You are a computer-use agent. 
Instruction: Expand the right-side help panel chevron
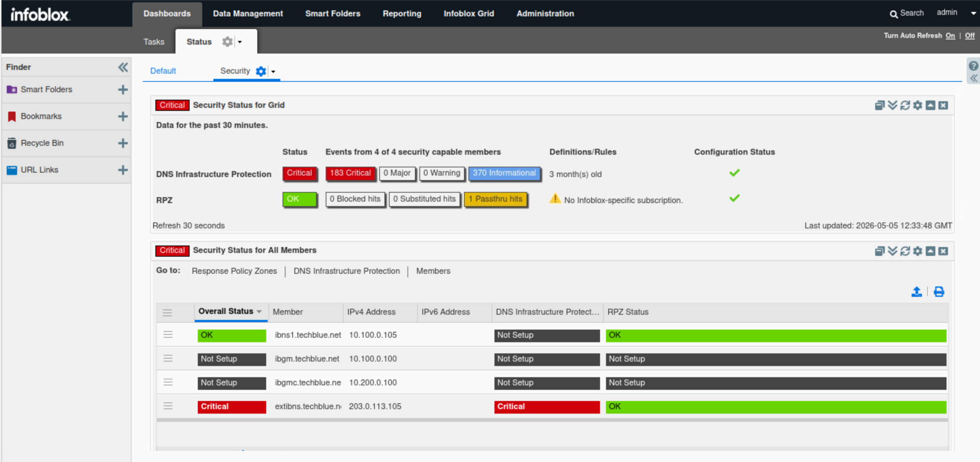coord(973,78)
